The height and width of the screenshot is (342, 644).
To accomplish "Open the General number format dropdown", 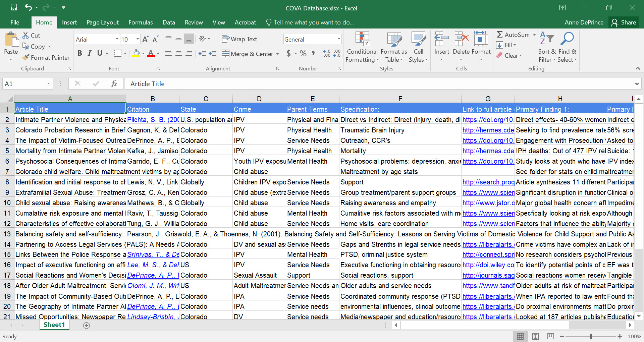I will point(338,39).
